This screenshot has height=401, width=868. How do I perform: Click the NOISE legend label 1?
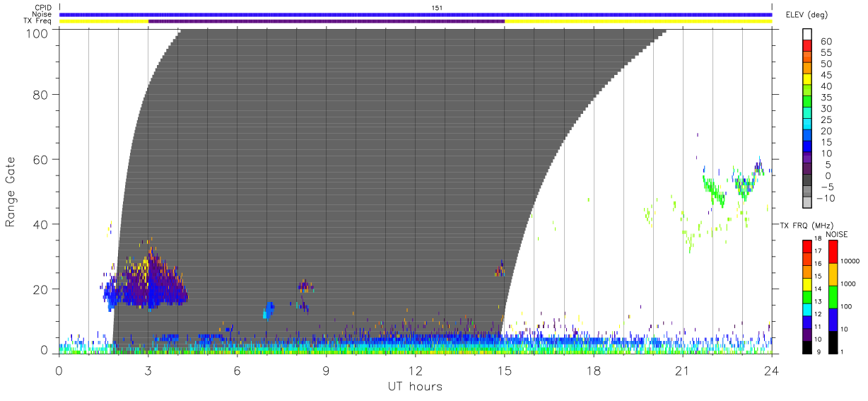(844, 351)
